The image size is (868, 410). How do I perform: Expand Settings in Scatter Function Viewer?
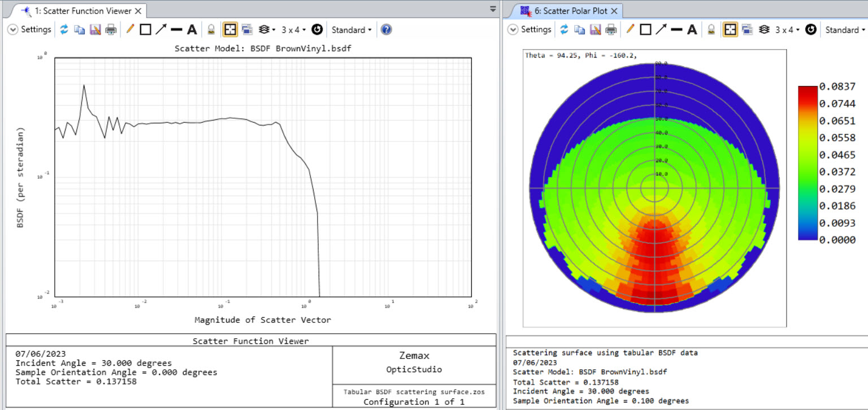(x=29, y=29)
